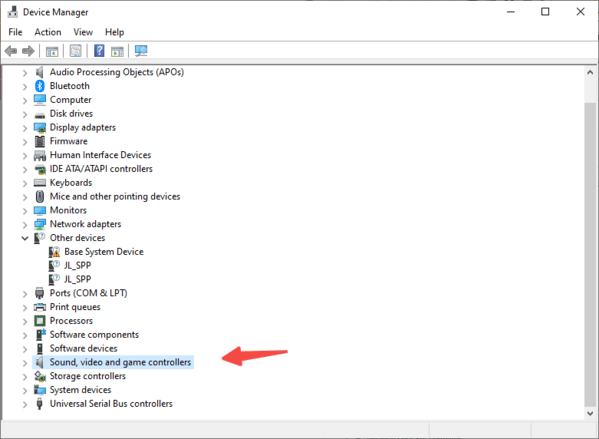
Task: Expand the Display adapters node
Action: 25,128
